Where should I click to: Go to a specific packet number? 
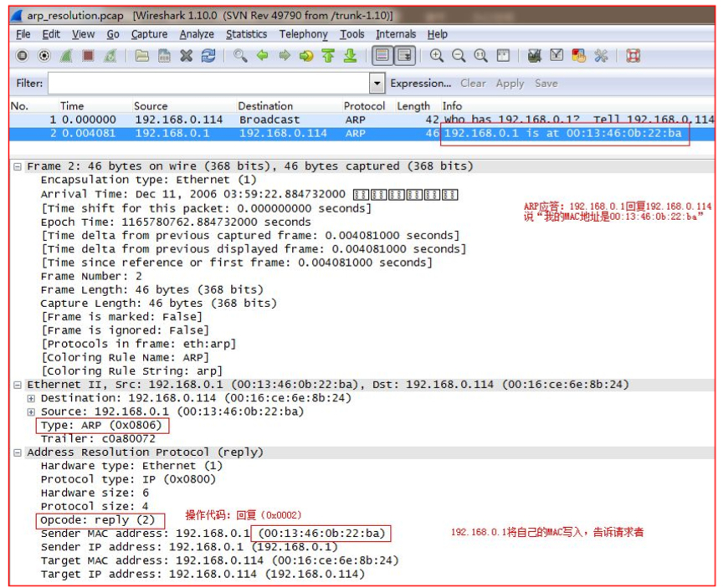(306, 56)
